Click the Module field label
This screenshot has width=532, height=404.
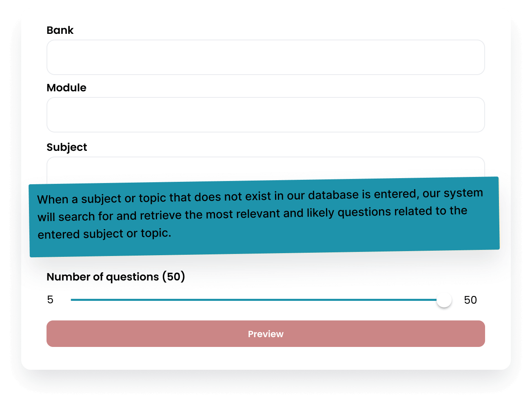[66, 88]
